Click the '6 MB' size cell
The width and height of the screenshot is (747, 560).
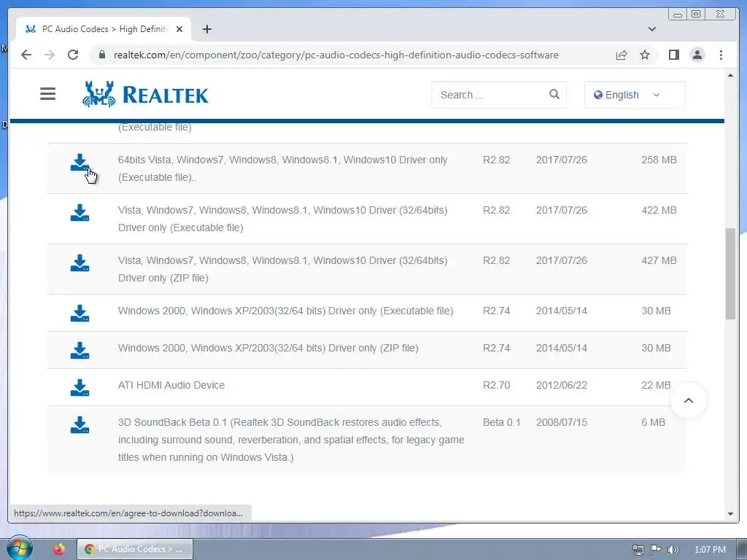click(653, 422)
